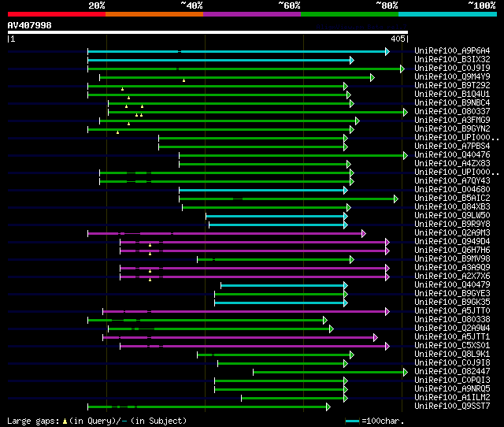Click the UniRef100_Q2A9M3 hit name
The image size is (504, 427).
click(x=452, y=233)
